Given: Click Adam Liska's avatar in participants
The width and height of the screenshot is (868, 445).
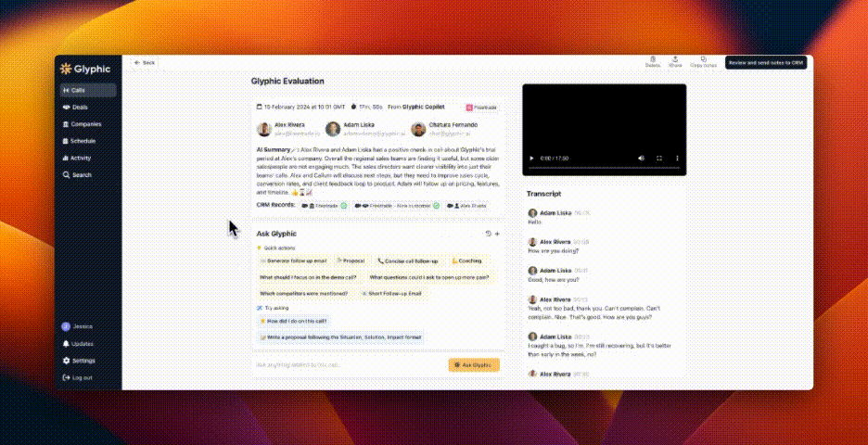Looking at the screenshot, I should (333, 130).
